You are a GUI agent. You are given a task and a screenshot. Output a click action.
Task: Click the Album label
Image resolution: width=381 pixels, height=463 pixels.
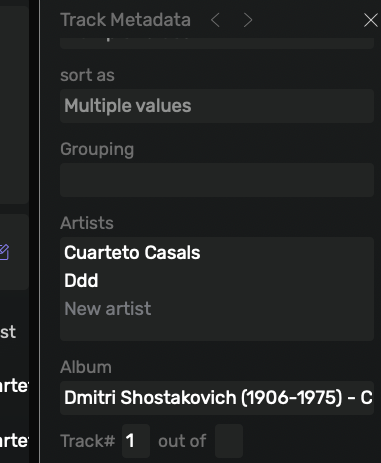[x=86, y=367]
